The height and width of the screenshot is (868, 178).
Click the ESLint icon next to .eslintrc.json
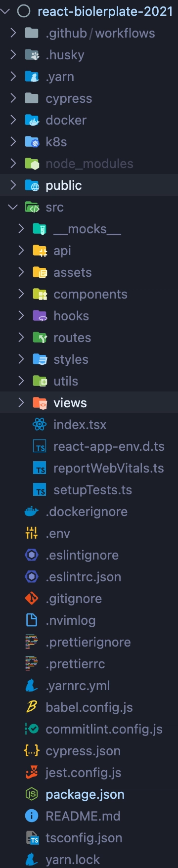pyautogui.click(x=32, y=577)
